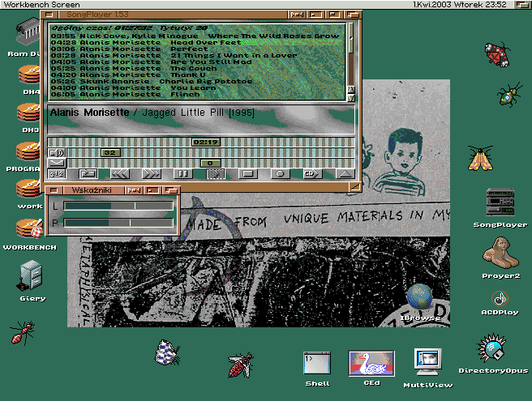
Task: Click the red ant icon on the desktop
Action: (x=23, y=333)
